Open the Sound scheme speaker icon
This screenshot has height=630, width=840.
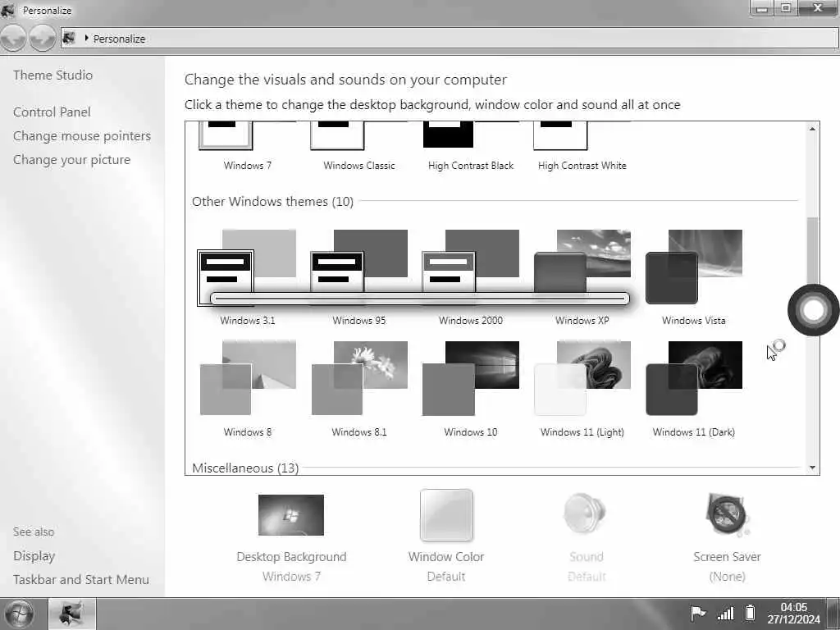pos(585,514)
